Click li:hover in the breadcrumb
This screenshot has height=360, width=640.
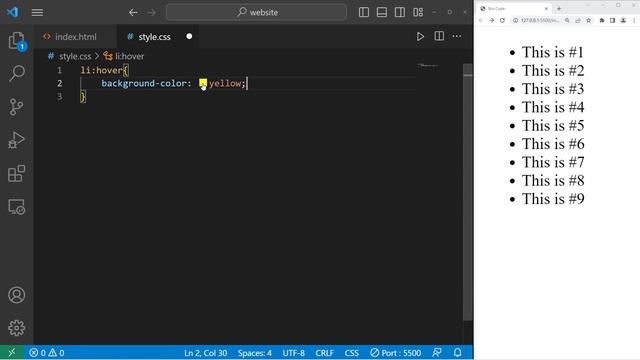click(x=129, y=56)
